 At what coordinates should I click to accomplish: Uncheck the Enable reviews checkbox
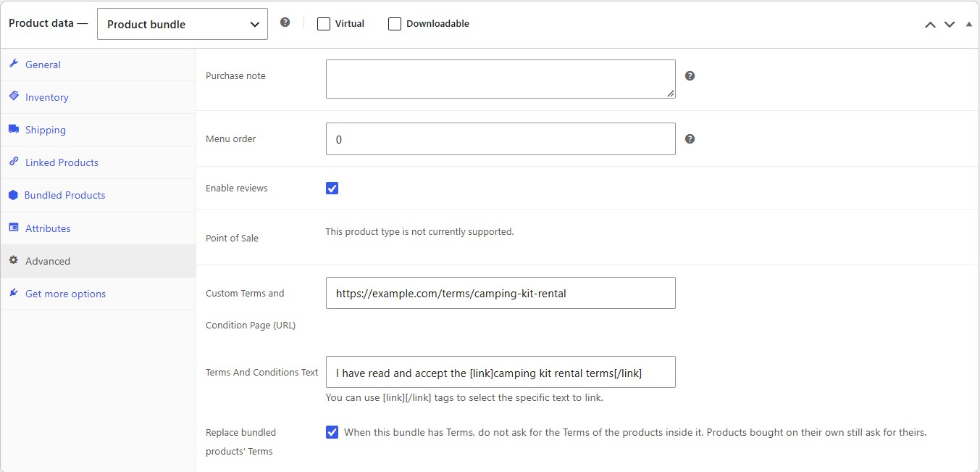[x=332, y=188]
